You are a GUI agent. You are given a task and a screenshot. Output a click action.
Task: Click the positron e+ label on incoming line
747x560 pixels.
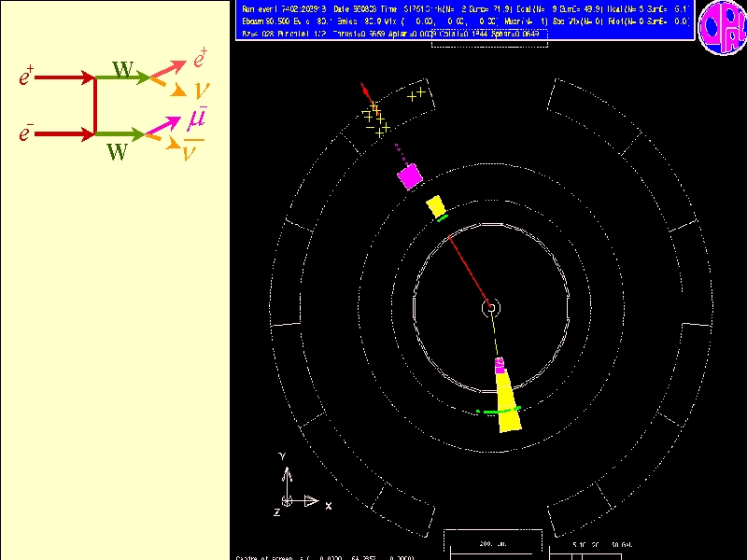click(x=26, y=78)
